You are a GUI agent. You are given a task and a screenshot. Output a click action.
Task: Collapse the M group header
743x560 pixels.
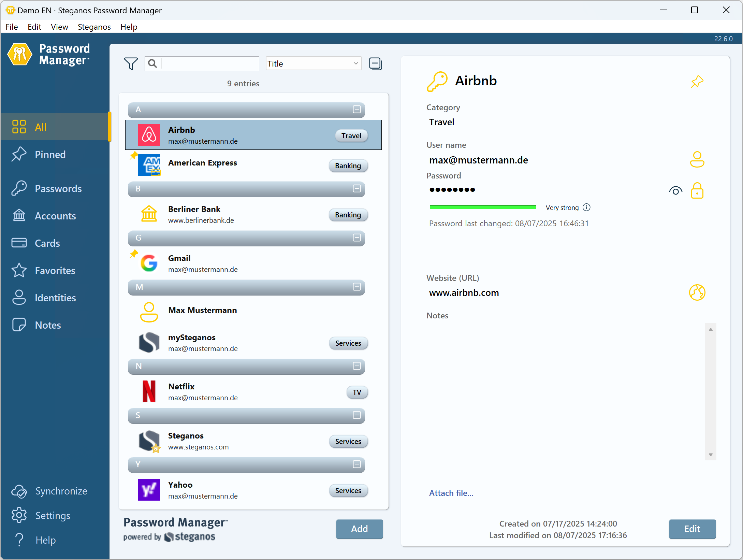point(356,287)
